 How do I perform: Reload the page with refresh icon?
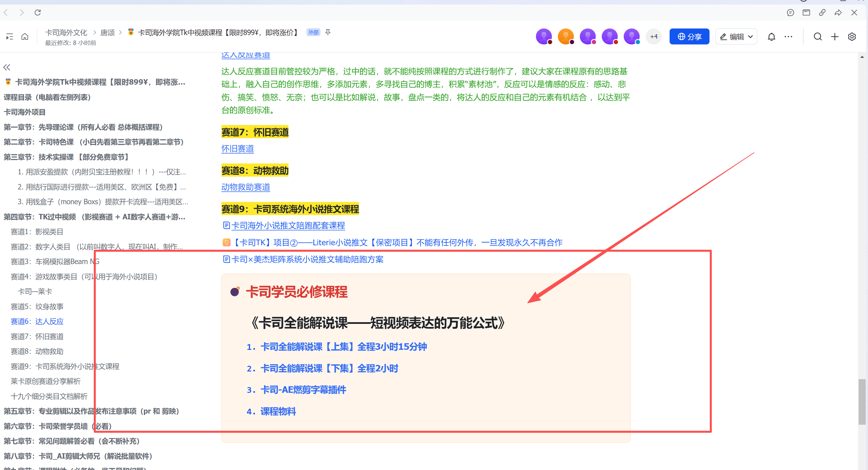coord(38,13)
